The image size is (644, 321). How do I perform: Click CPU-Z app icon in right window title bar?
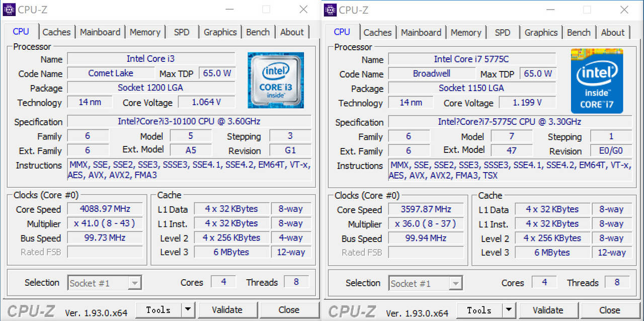330,10
